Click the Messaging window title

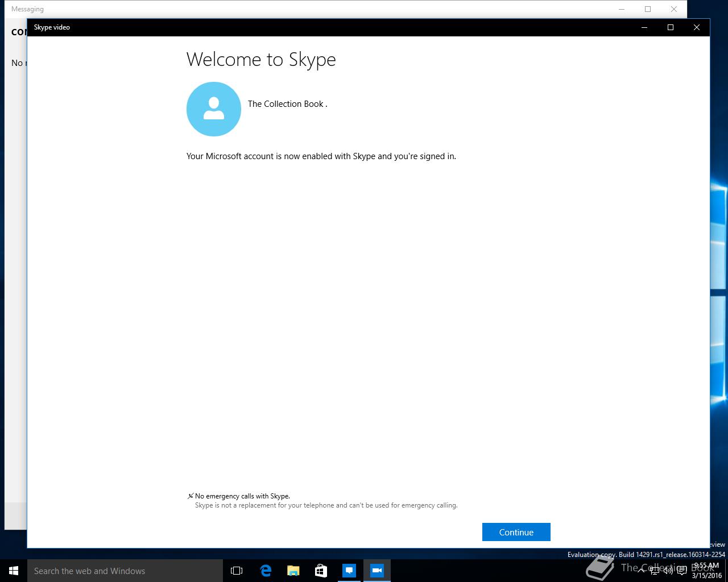point(27,9)
